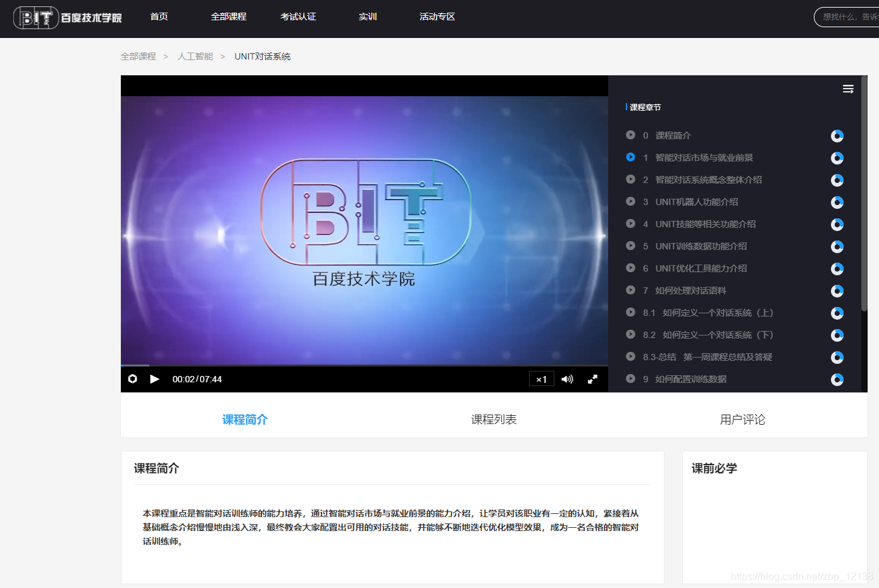Image resolution: width=879 pixels, height=588 pixels.
Task: Click progress circle icon for 课程简介 chapter
Action: 837,136
